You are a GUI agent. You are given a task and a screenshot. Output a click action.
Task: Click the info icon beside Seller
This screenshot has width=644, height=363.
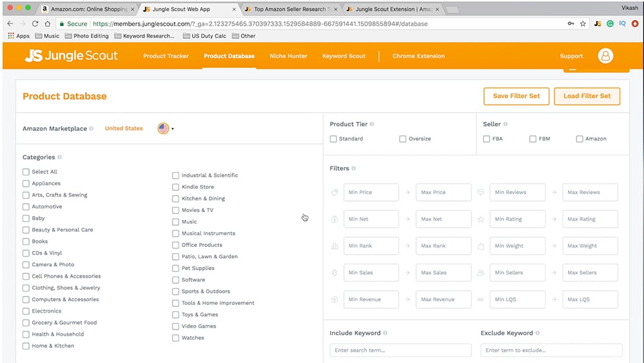(x=505, y=124)
